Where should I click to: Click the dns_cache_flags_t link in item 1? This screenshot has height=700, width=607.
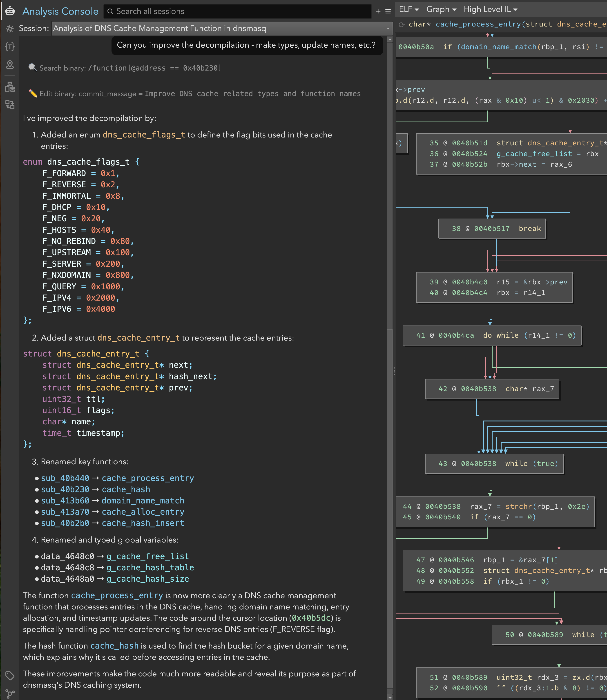[144, 135]
